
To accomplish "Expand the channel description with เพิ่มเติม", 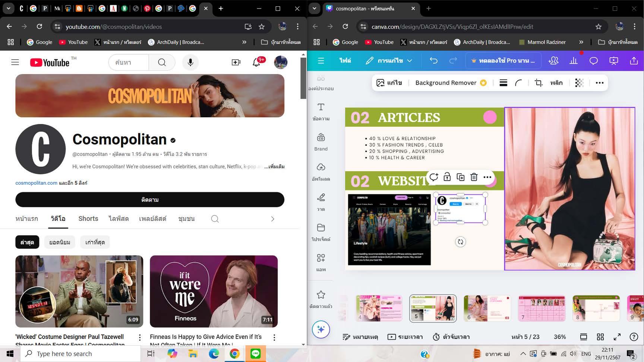I will 274,166.
